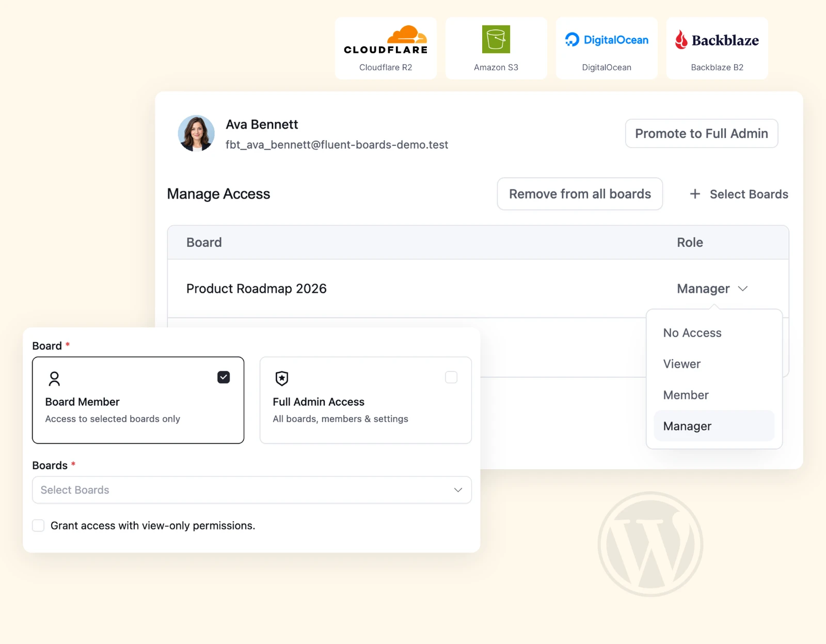Click the Full Admin shield star icon
This screenshot has width=826, height=644.
click(282, 378)
